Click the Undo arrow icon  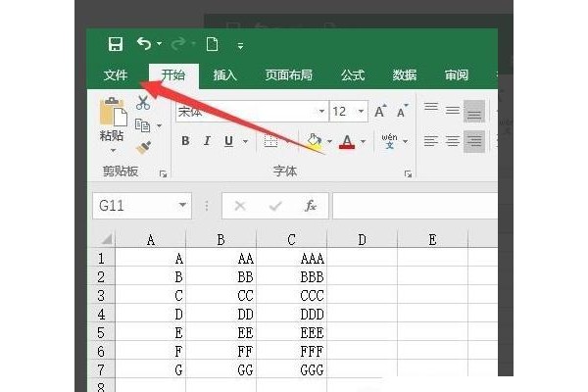tap(144, 44)
